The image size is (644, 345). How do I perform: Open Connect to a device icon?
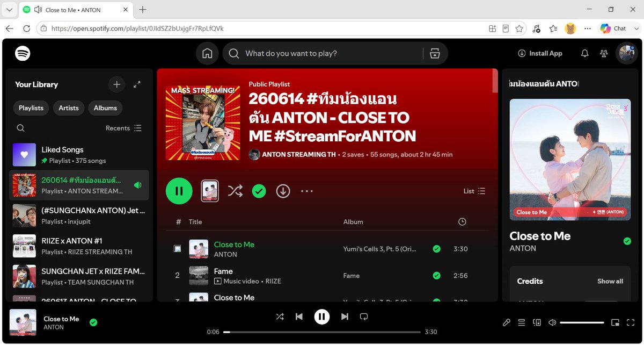click(x=537, y=322)
